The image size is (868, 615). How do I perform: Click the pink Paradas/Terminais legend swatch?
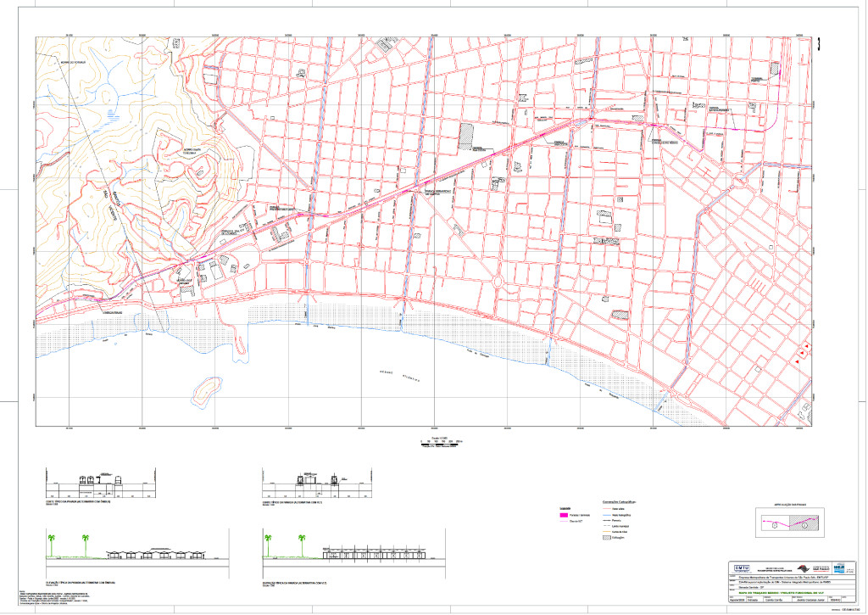point(564,515)
